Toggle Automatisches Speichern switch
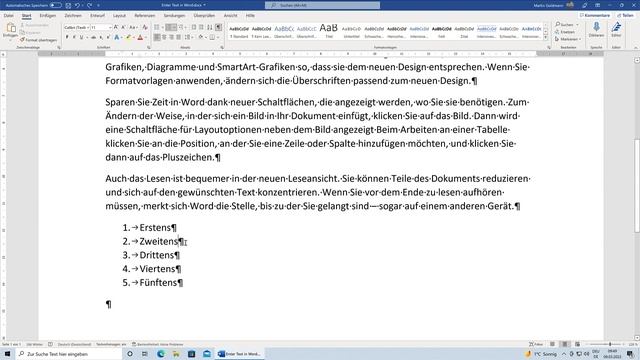Screen dimensions: 640x360 (x=56, y=5)
